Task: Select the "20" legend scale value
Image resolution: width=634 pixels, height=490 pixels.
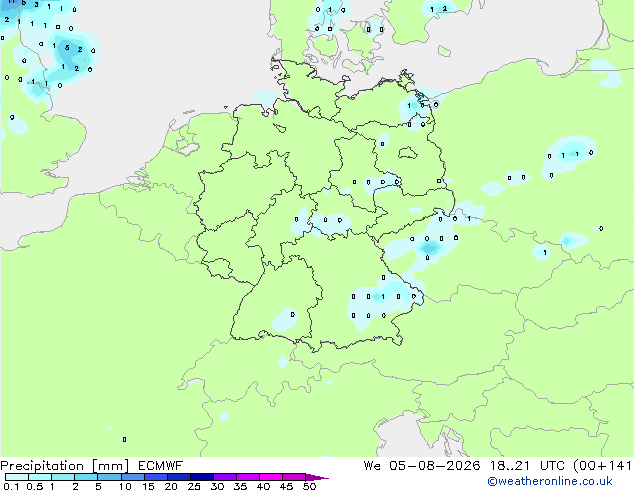Action: (171, 486)
